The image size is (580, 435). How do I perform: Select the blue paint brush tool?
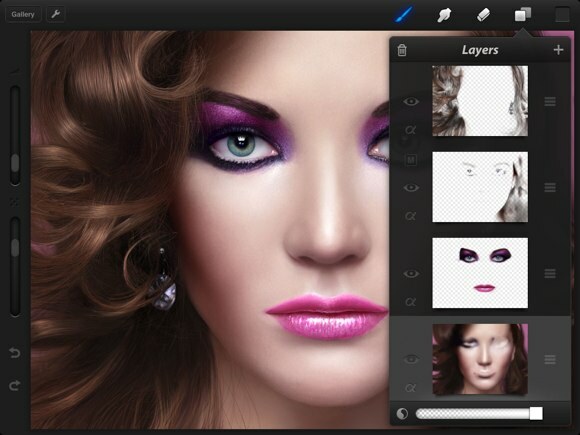(403, 15)
